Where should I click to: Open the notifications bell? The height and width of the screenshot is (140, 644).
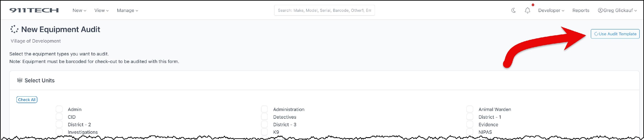(x=527, y=11)
